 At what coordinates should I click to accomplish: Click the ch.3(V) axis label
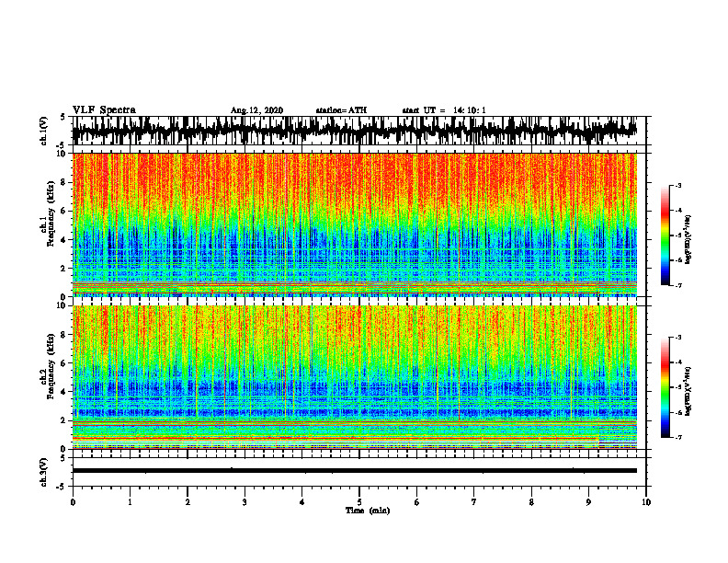[x=44, y=472]
